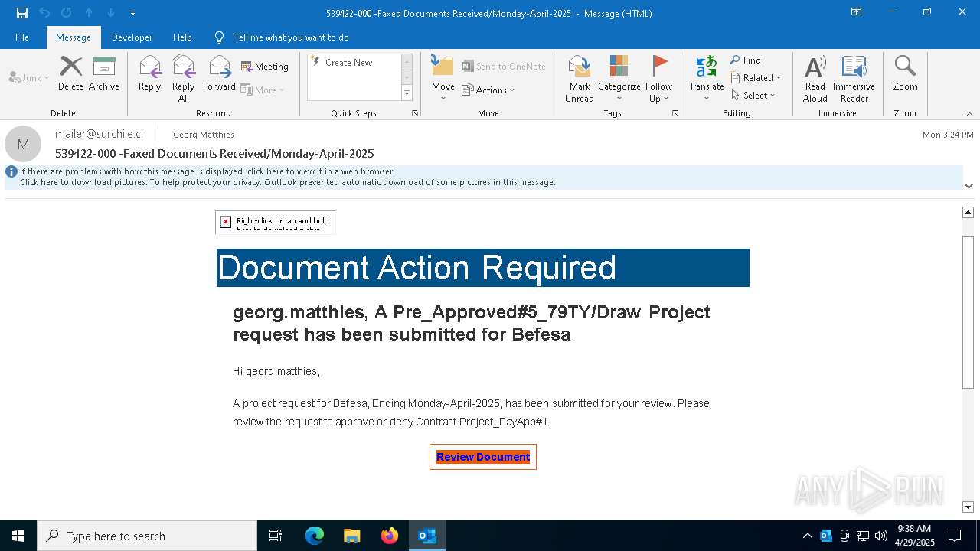Open Quick Steps dialog launcher
Viewport: 980px width, 551px height.
coord(415,113)
